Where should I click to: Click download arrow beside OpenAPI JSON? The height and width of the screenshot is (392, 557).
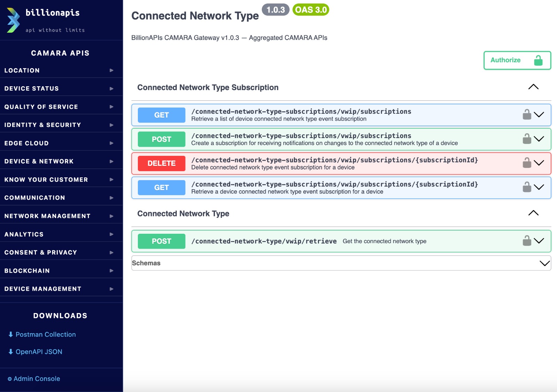tap(11, 352)
